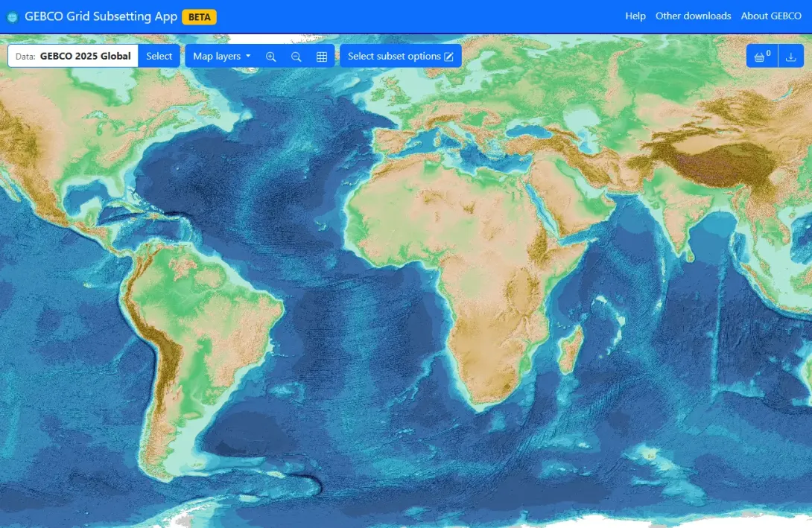
Task: Click the zoom out magnifier icon
Action: [296, 56]
